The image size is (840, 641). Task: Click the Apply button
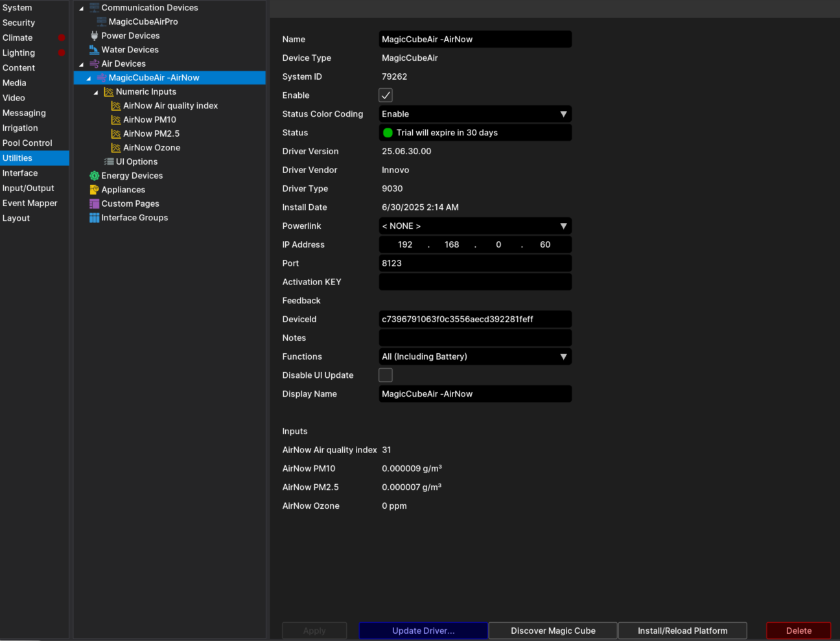click(314, 631)
